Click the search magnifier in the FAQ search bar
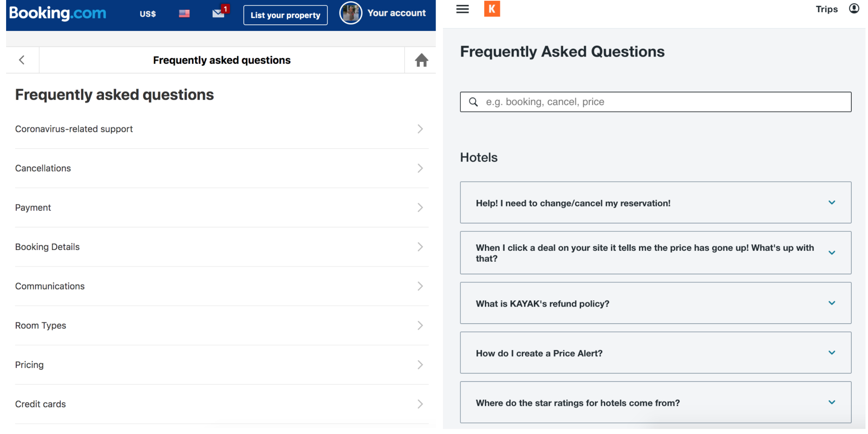Screen dimensions: 868x434 pos(473,102)
